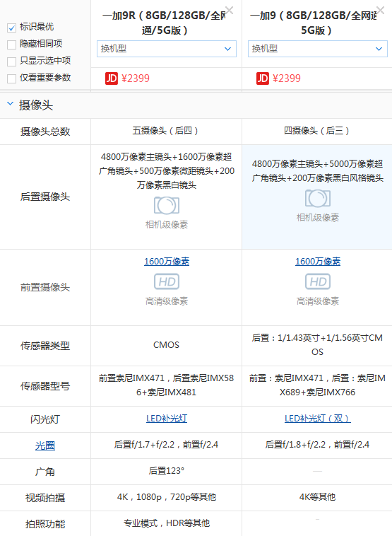Viewport: 392px width, 536px height.
Task: Collapse the 摄像头 section
Action: (11, 103)
